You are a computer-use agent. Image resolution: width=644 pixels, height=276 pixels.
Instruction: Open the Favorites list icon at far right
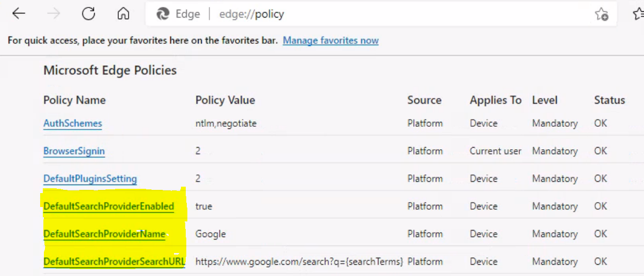pos(638,14)
